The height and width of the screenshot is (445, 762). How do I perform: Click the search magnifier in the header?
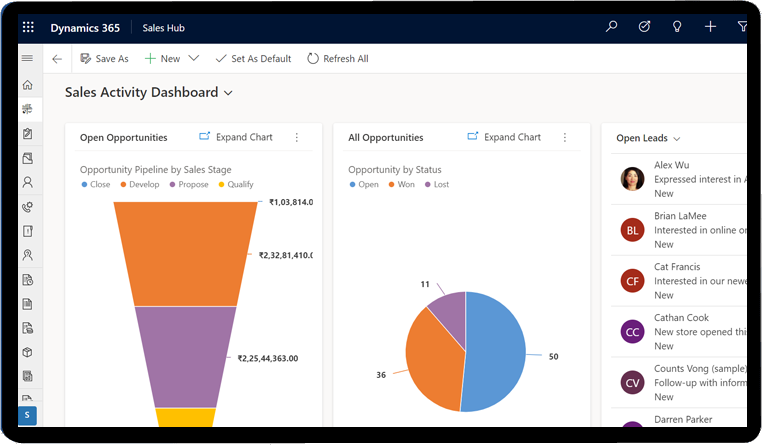612,27
